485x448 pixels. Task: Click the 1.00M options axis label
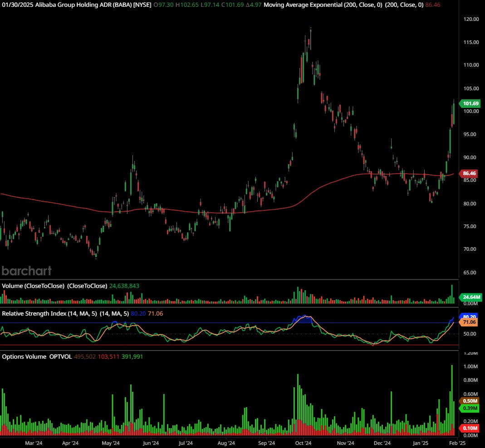[470, 367]
